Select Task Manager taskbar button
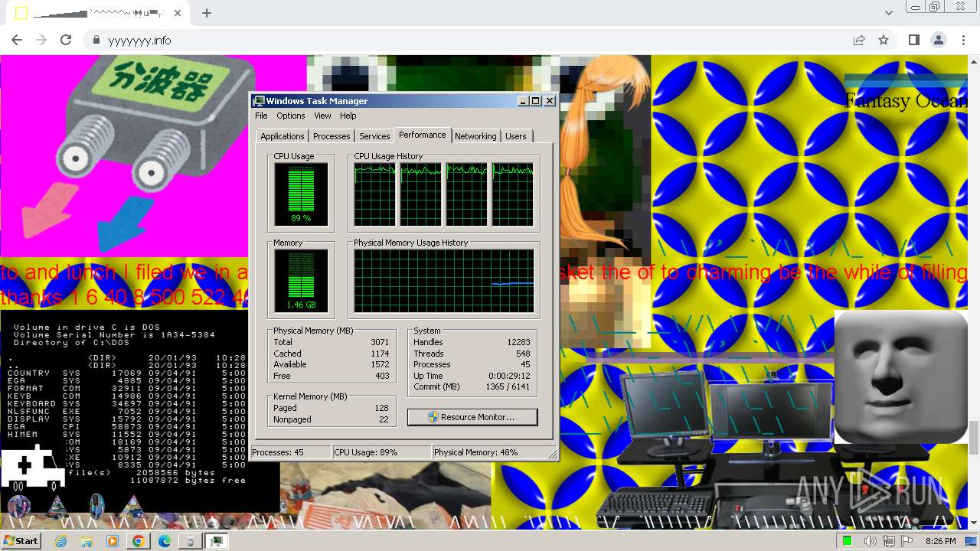The height and width of the screenshot is (551, 980). click(217, 541)
